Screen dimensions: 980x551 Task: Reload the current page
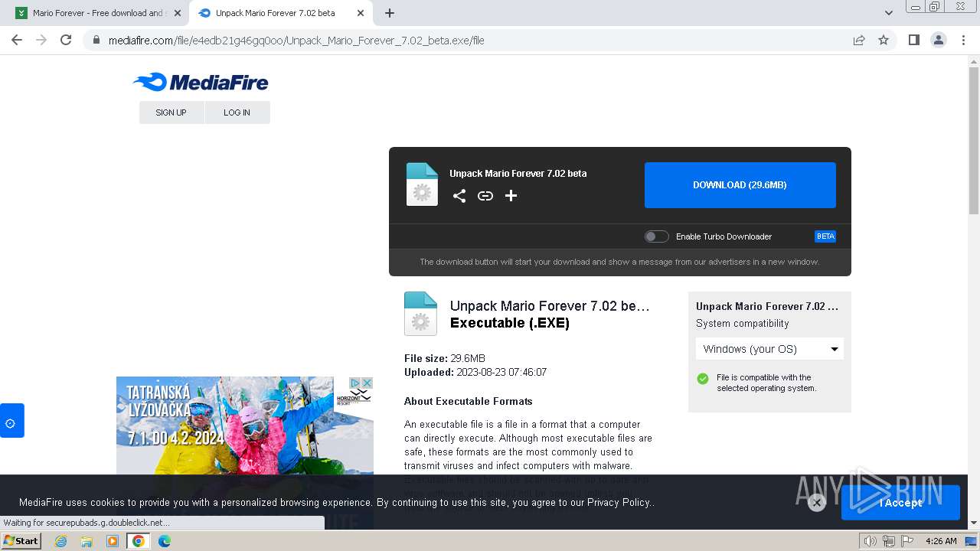point(66,40)
